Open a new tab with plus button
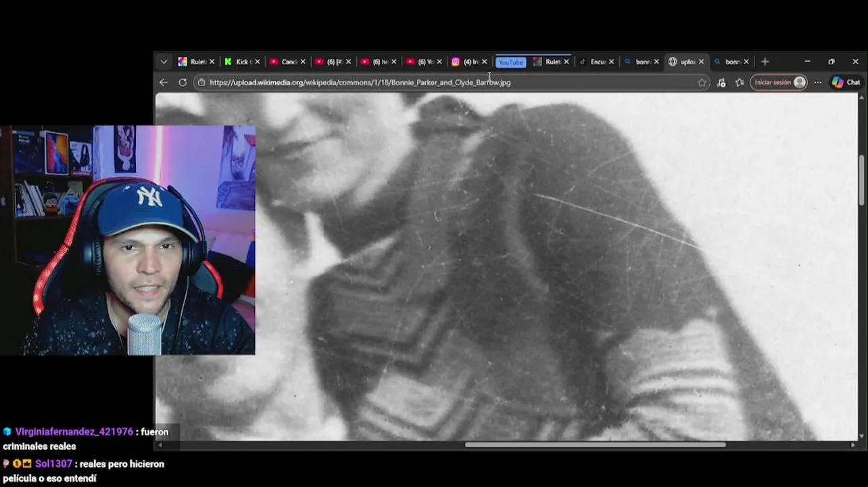The height and width of the screenshot is (487, 868). click(x=765, y=62)
